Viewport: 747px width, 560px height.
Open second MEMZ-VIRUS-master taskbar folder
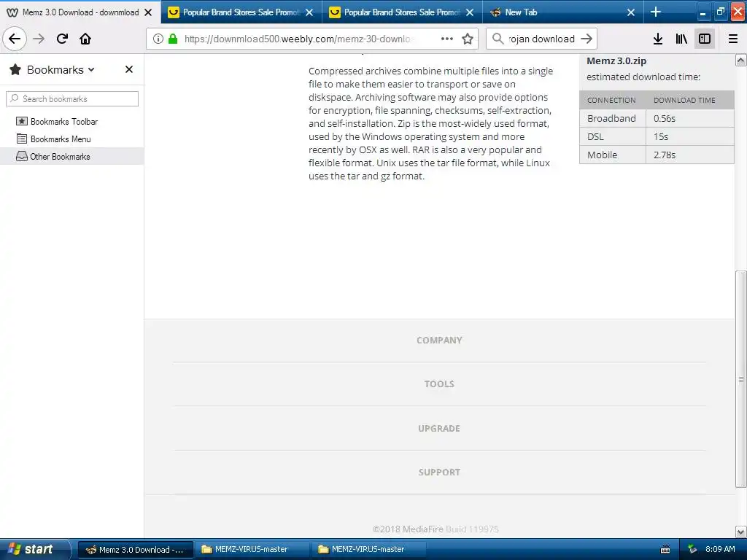point(368,550)
